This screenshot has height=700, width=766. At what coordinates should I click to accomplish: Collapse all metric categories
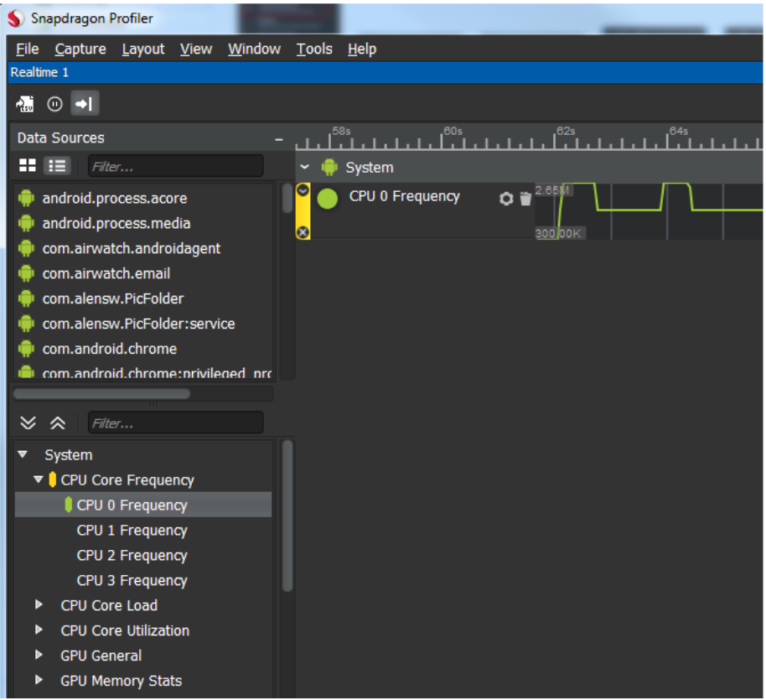pos(58,423)
